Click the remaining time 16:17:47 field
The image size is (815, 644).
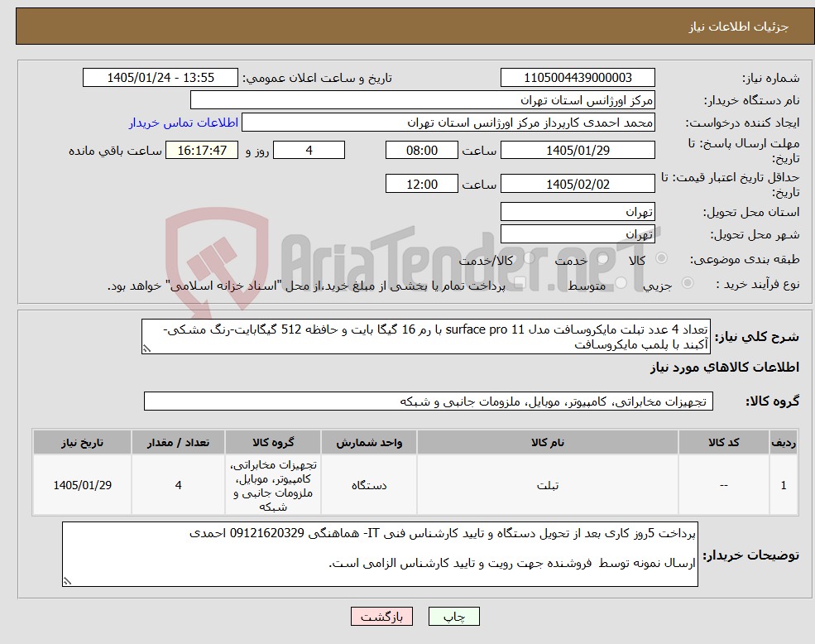tap(202, 151)
